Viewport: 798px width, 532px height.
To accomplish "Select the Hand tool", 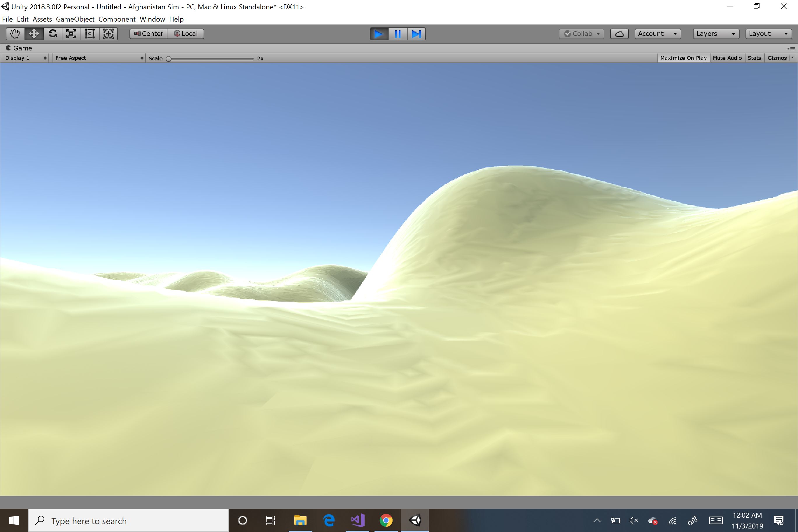I will coord(15,34).
